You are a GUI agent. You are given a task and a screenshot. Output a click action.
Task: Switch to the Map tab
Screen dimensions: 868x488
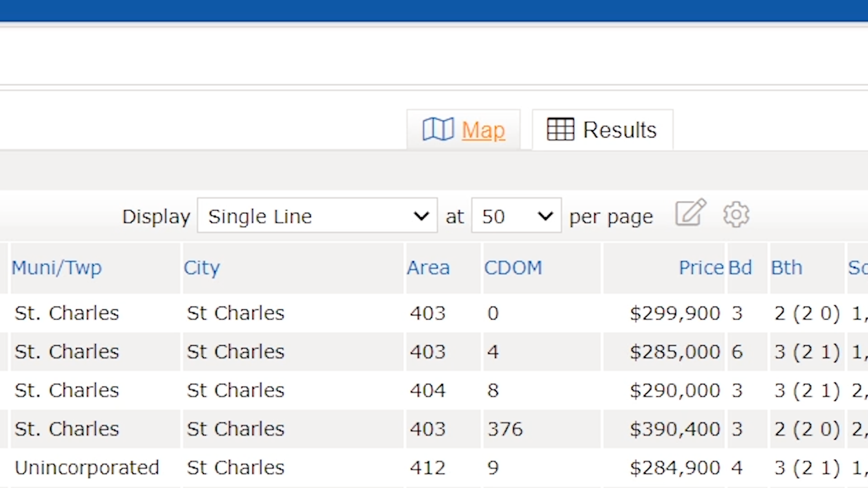pyautogui.click(x=483, y=130)
